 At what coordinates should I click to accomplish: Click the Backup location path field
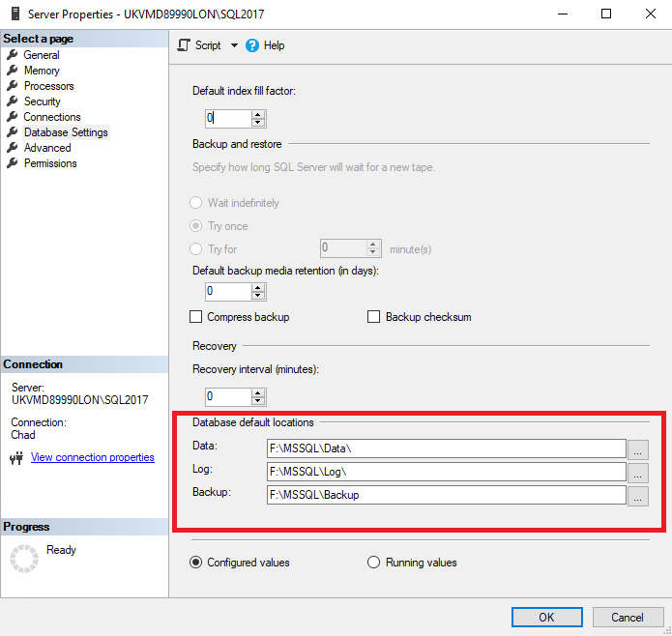click(x=447, y=495)
